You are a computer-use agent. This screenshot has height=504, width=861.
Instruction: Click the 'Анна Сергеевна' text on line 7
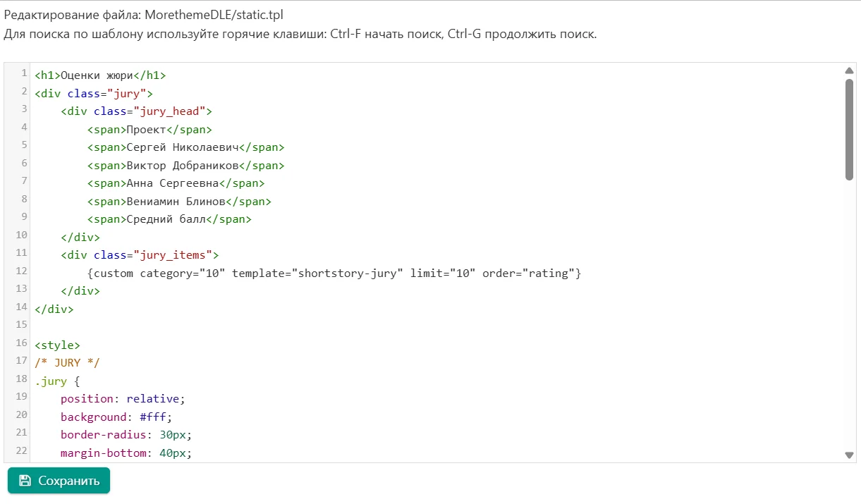(x=172, y=183)
